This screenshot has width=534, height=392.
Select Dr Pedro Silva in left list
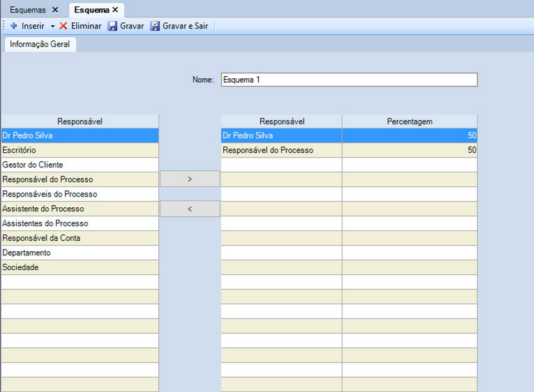tap(80, 135)
